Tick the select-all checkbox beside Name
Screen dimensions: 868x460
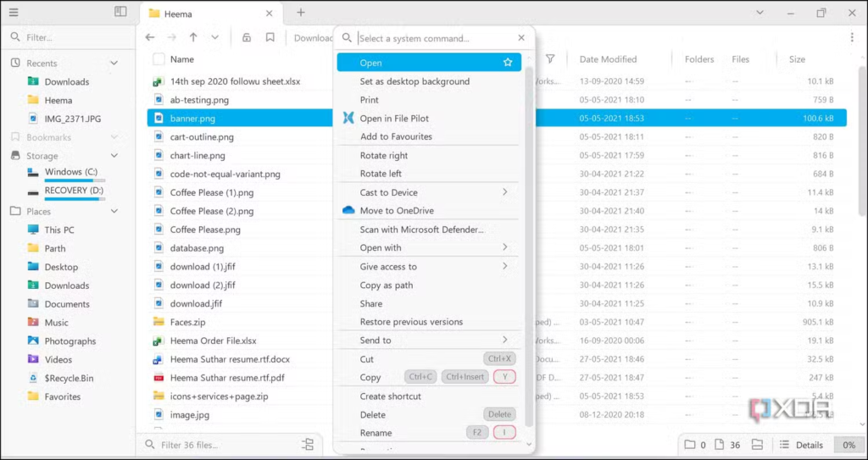tap(159, 59)
